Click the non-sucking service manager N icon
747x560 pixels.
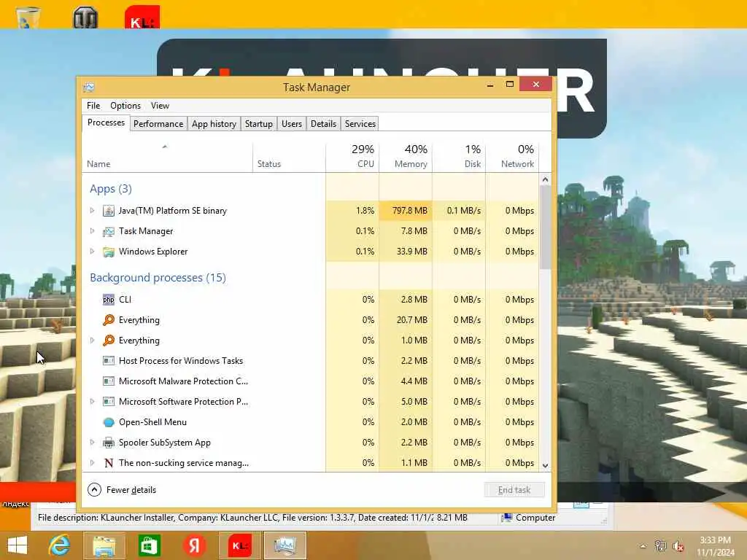click(109, 463)
